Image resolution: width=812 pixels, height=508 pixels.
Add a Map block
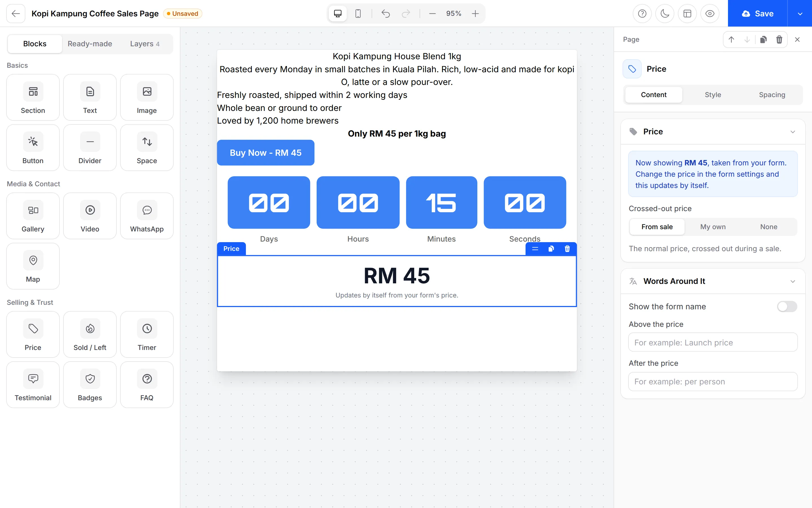33,266
